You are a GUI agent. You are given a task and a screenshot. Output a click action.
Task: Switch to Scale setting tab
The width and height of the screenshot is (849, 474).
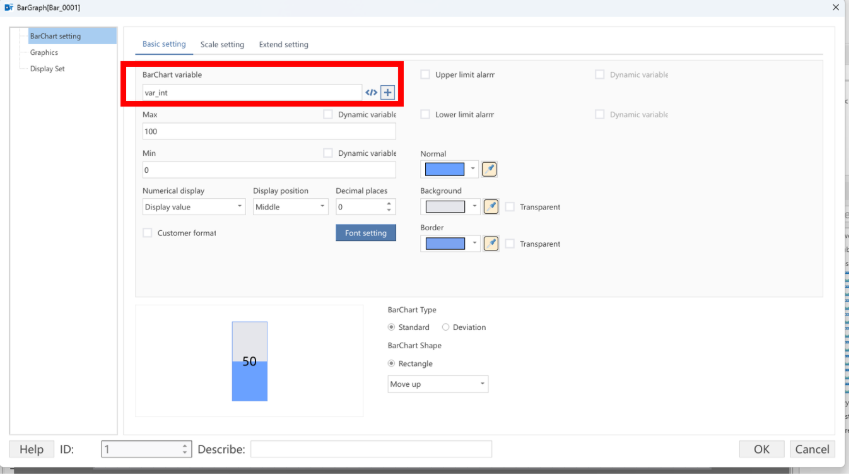point(222,44)
